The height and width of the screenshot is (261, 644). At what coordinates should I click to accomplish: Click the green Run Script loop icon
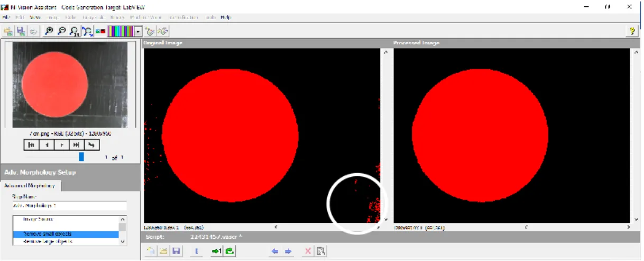[x=230, y=251]
